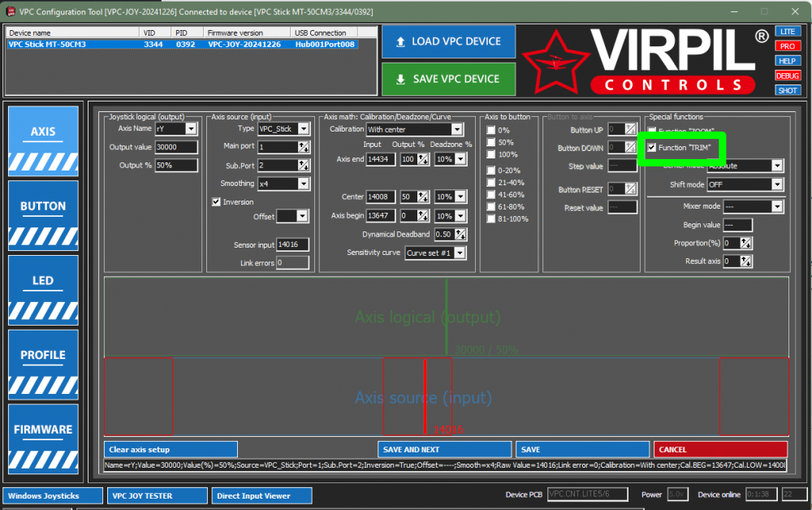Click the blue SAVE button
This screenshot has width=812, height=510.
pyautogui.click(x=582, y=449)
